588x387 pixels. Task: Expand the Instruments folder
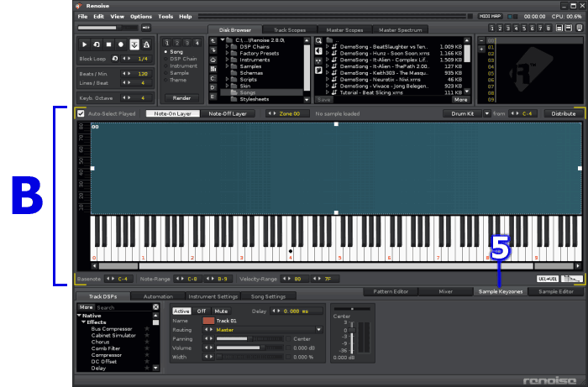[x=227, y=60]
